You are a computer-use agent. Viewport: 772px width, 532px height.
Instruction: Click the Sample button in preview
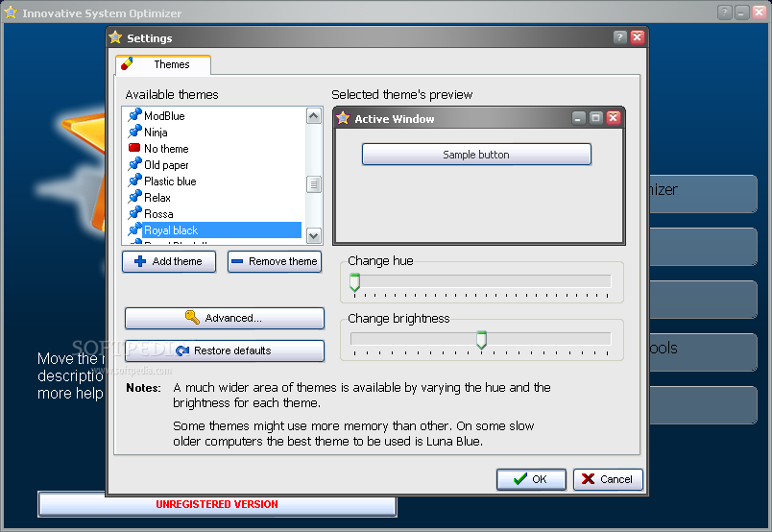(x=476, y=155)
